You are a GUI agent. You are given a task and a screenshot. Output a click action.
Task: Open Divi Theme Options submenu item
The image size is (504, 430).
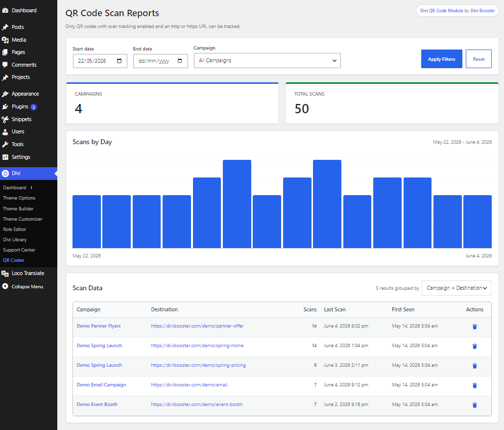click(x=19, y=198)
